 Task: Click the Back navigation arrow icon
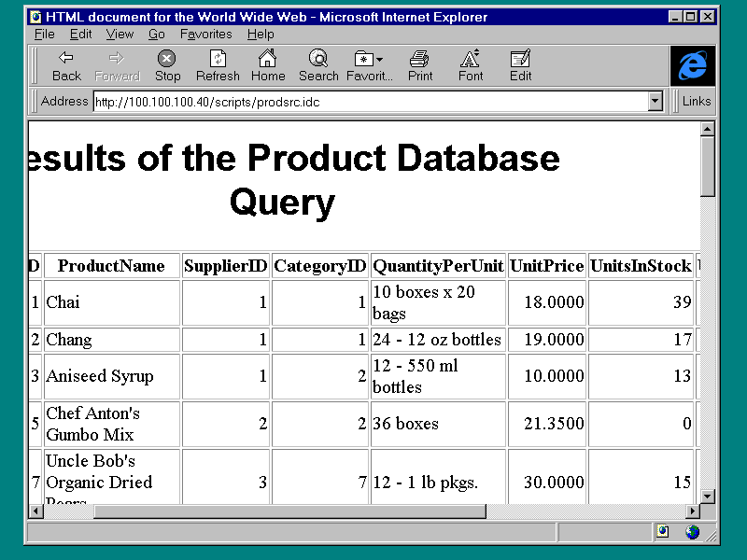coord(66,59)
